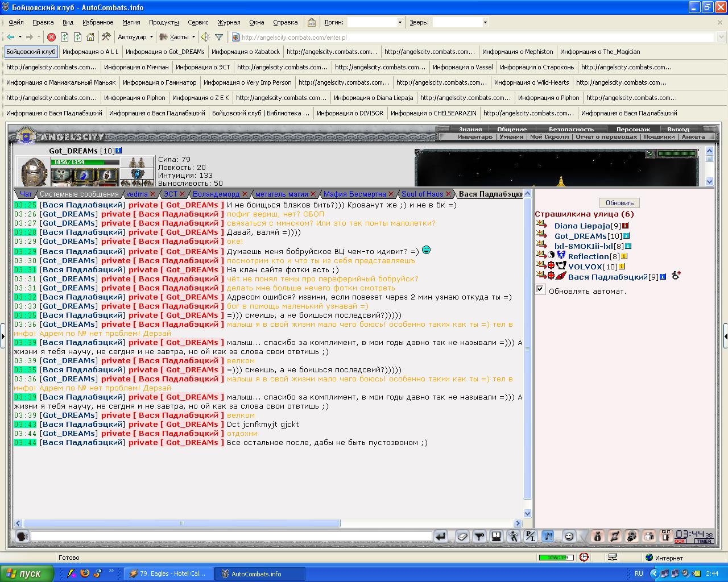The height and width of the screenshot is (582, 728).
Task: Click info icon next to VOLVOX
Action: (x=622, y=267)
